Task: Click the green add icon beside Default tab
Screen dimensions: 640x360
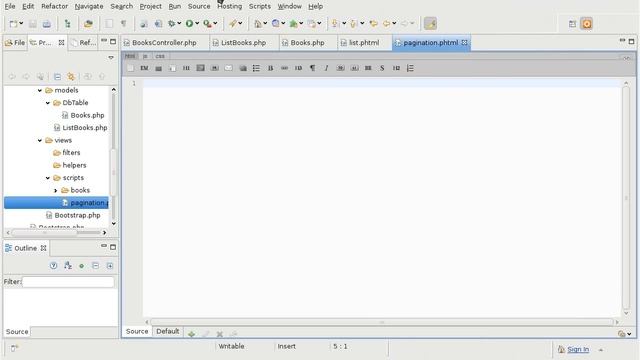Action: coord(191,334)
